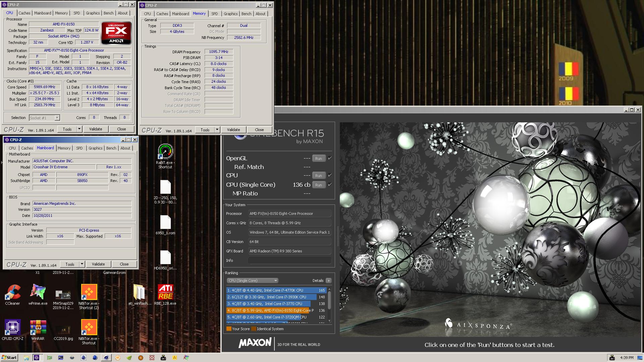The width and height of the screenshot is (644, 362).
Task: Run the CPU benchmark
Action: [318, 176]
